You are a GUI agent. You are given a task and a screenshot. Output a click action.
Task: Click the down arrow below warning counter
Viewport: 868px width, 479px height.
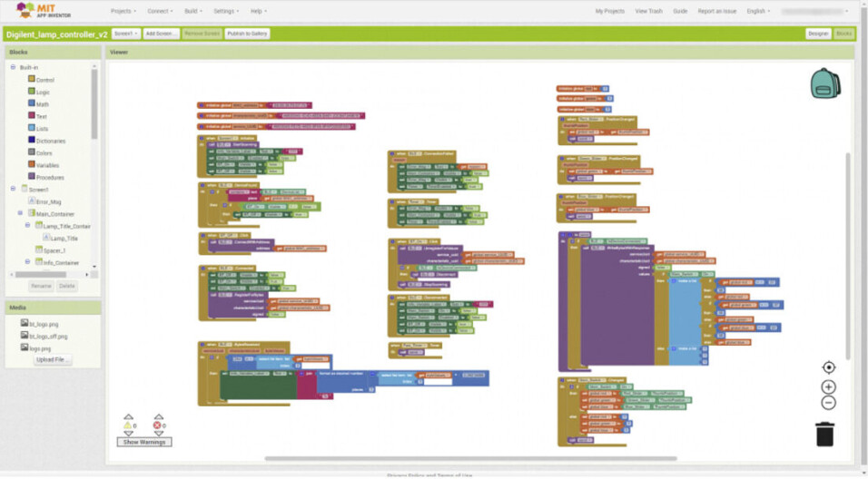128,434
